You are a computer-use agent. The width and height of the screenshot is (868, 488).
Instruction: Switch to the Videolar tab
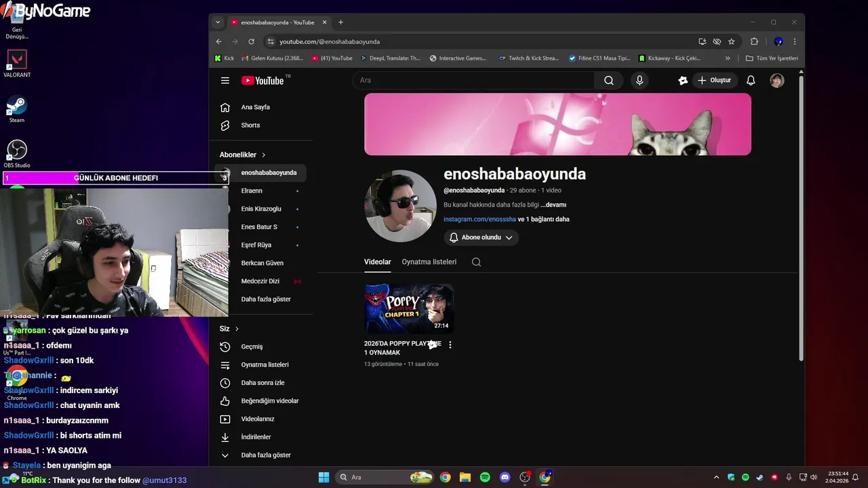click(378, 262)
